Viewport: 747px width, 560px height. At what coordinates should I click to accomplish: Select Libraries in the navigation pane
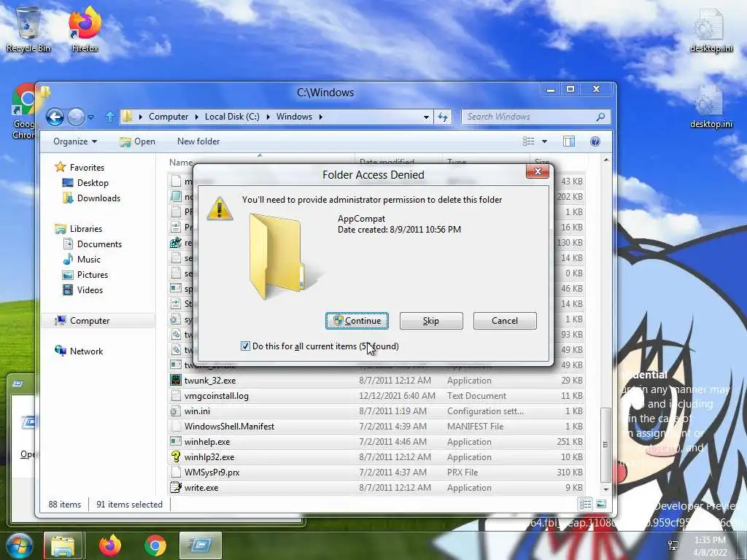tap(86, 229)
